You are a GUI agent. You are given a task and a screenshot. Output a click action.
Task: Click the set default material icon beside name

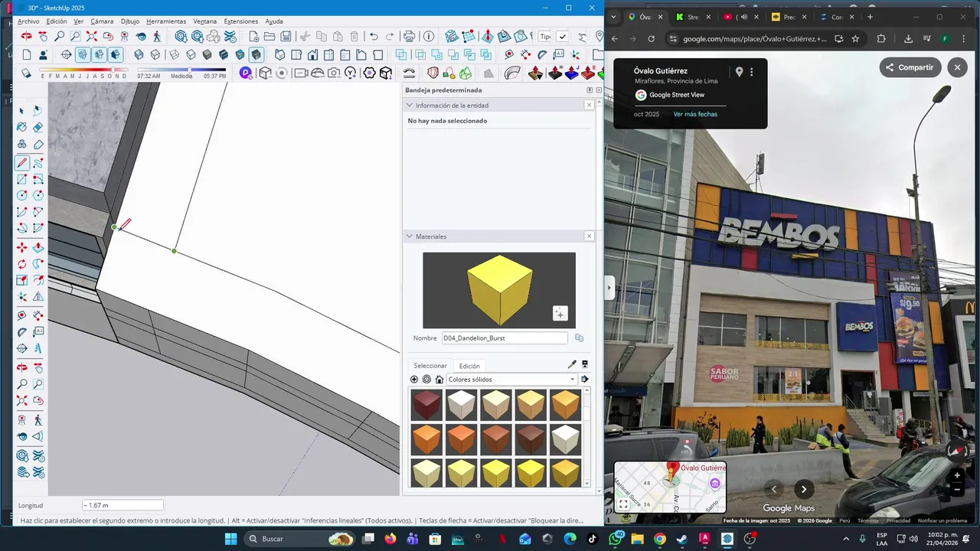[579, 337]
